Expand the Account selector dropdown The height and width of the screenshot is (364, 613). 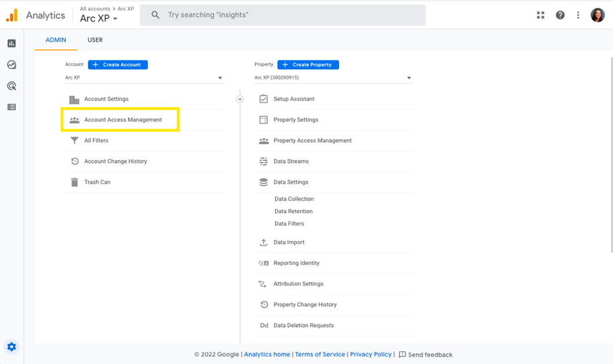(144, 78)
